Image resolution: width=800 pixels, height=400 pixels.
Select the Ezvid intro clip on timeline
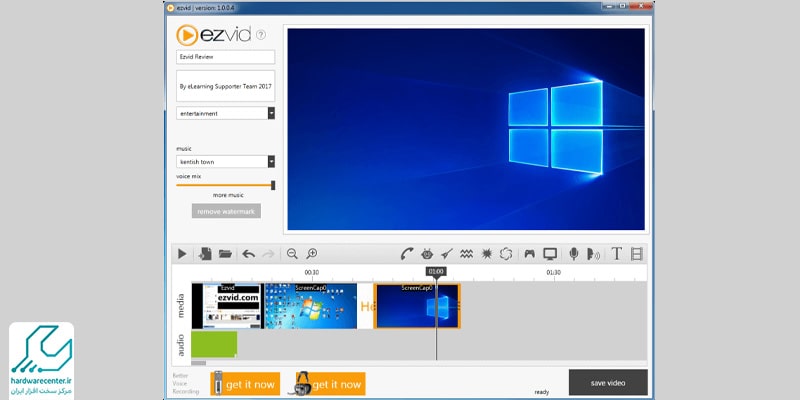[228, 306]
